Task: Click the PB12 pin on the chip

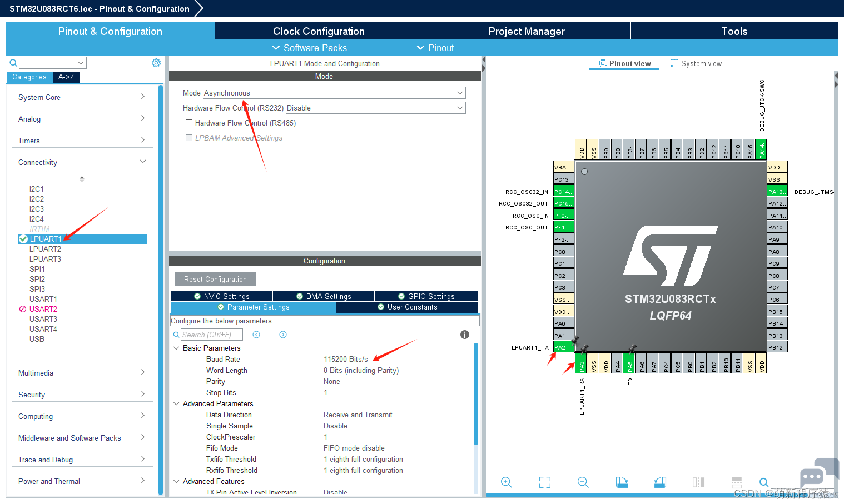Action: [777, 348]
